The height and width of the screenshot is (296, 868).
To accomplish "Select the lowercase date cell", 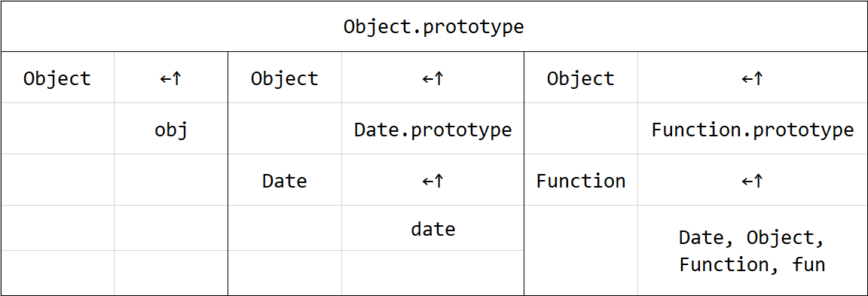I will (x=433, y=228).
